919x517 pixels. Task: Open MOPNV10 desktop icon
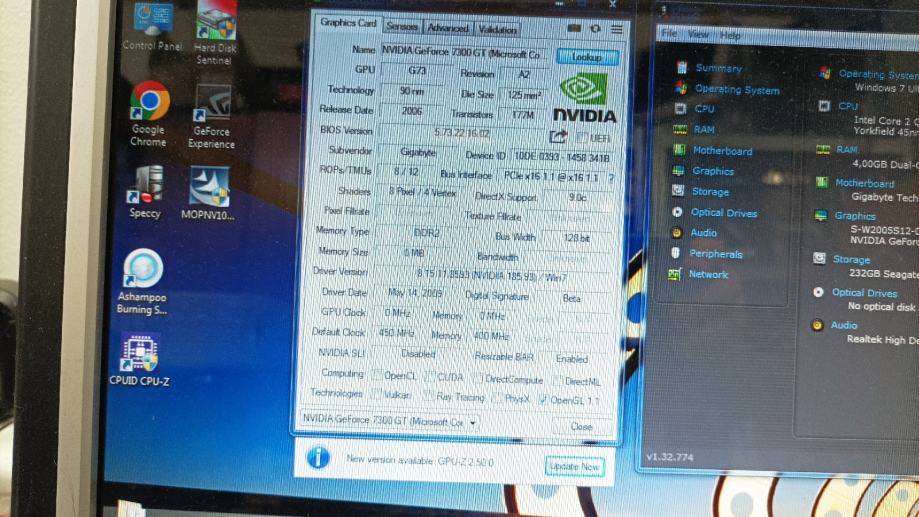(x=208, y=193)
